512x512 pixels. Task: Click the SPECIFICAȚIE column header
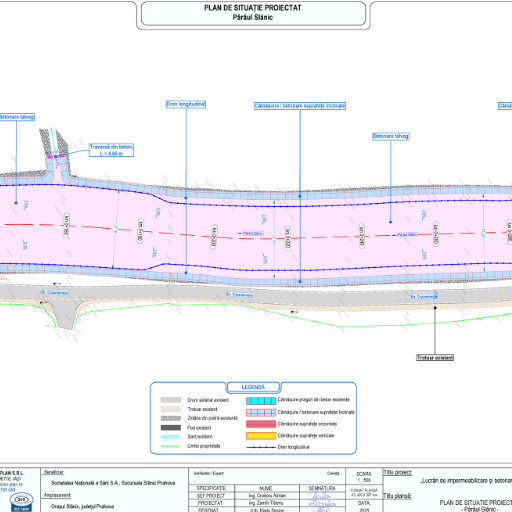click(211, 488)
